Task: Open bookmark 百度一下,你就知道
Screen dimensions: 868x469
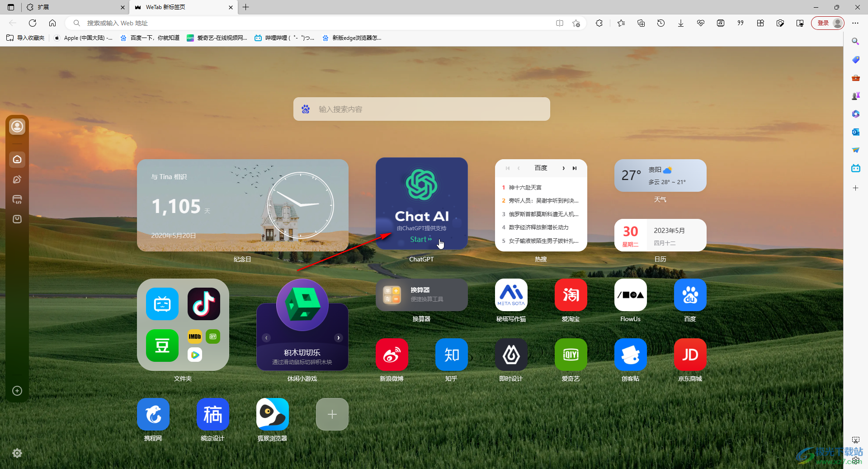Action: [x=150, y=38]
